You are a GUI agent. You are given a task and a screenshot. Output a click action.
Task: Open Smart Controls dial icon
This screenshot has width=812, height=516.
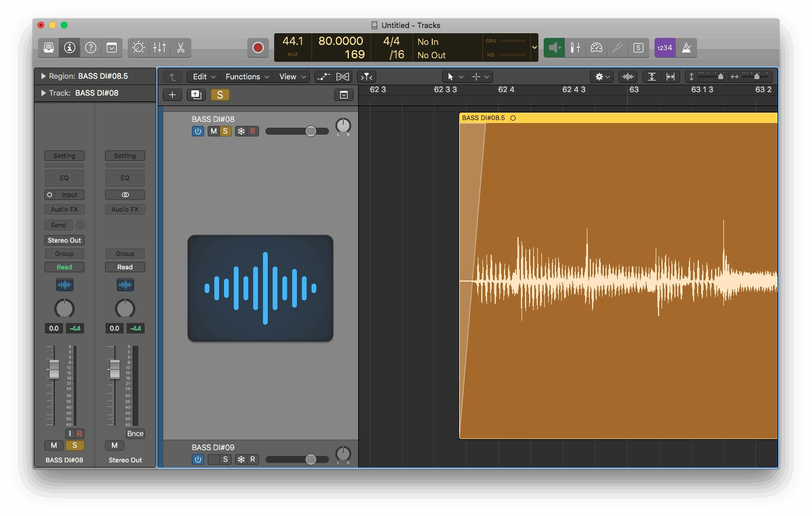point(138,48)
